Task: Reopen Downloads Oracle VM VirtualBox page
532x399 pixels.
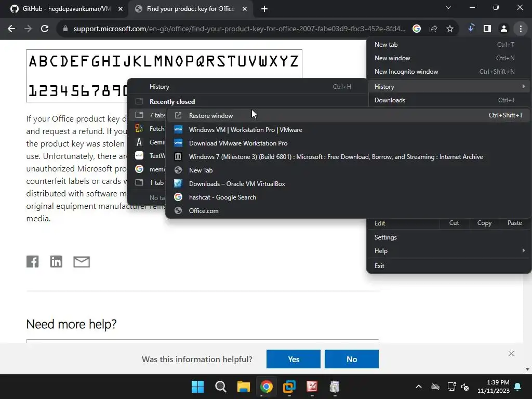Action: [349, 184]
